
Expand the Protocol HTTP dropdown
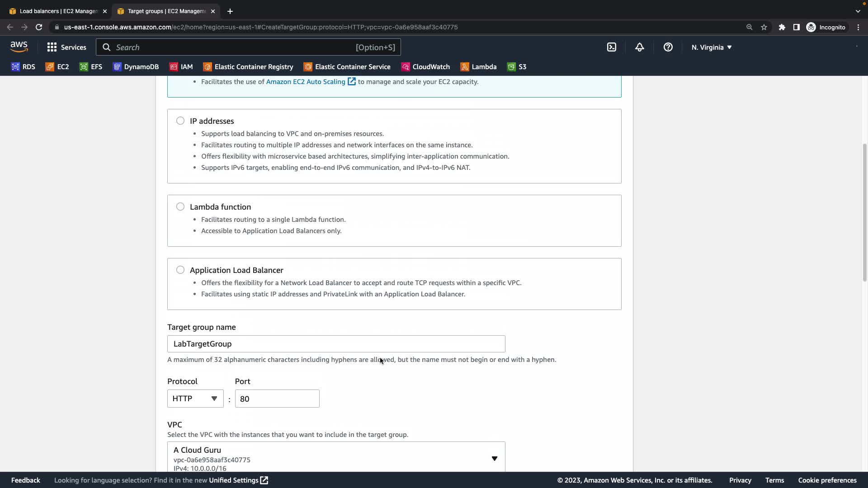(x=195, y=399)
